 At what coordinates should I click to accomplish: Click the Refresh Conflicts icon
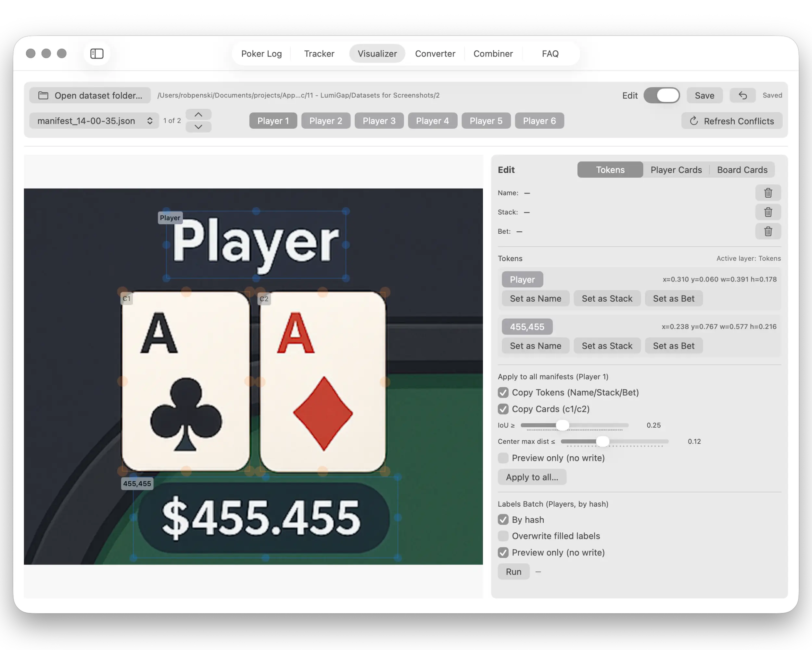click(x=694, y=121)
